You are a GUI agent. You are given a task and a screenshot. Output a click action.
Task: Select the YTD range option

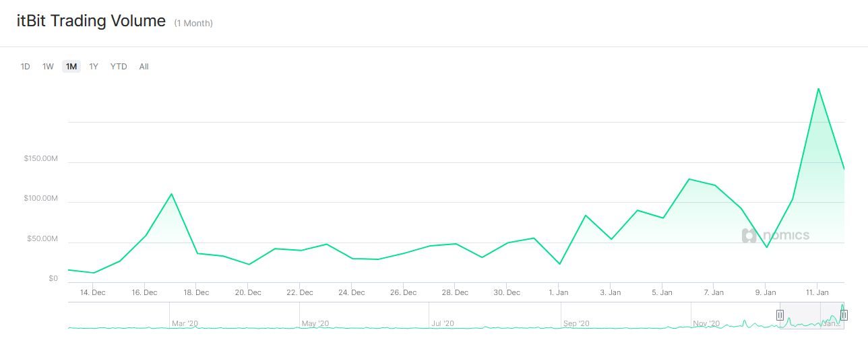click(x=119, y=67)
